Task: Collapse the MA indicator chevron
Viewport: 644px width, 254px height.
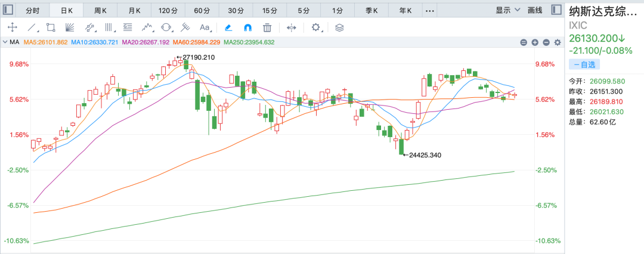Action: pos(5,42)
